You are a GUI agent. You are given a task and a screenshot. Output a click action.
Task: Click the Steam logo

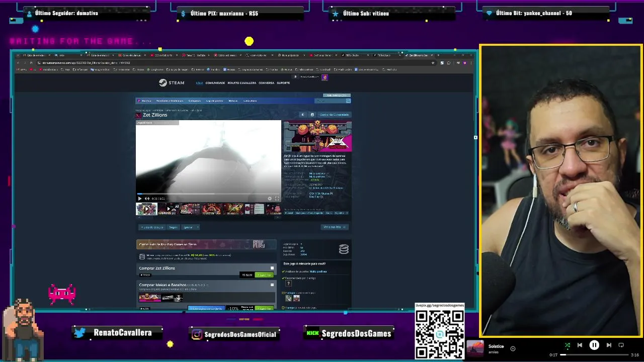(x=172, y=83)
